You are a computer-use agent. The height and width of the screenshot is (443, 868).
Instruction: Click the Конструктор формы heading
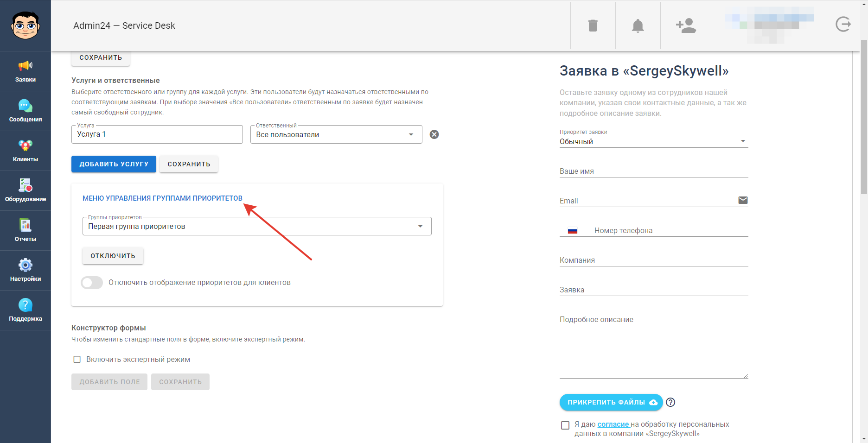click(108, 328)
